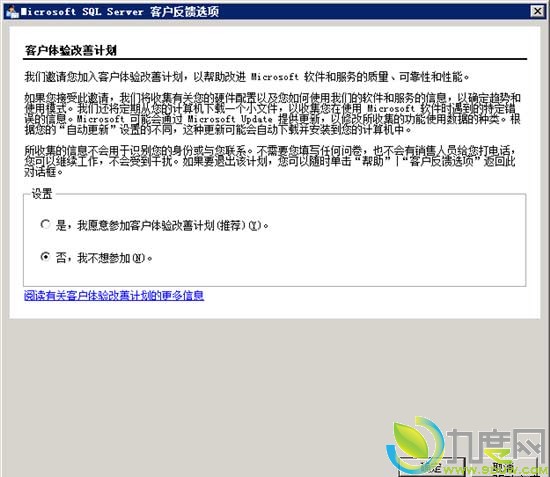
Task: Click the heading '客户体验改善计划'
Action: pyautogui.click(x=71, y=51)
